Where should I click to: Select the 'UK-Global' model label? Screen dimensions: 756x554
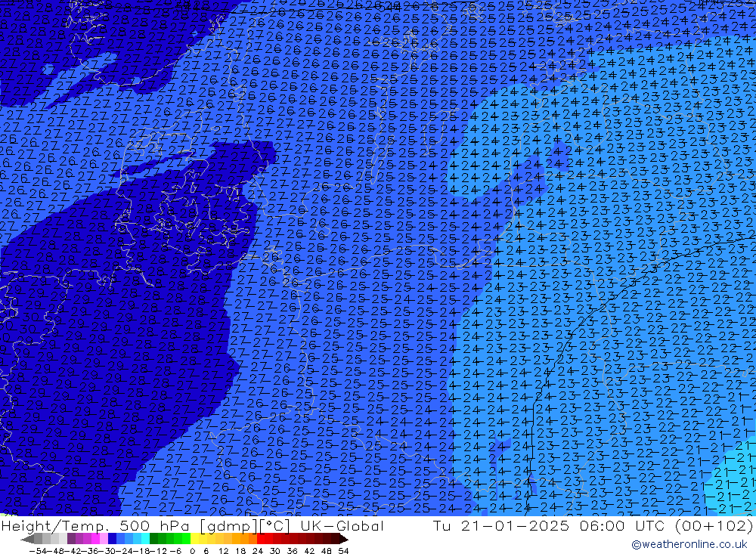click(x=342, y=525)
